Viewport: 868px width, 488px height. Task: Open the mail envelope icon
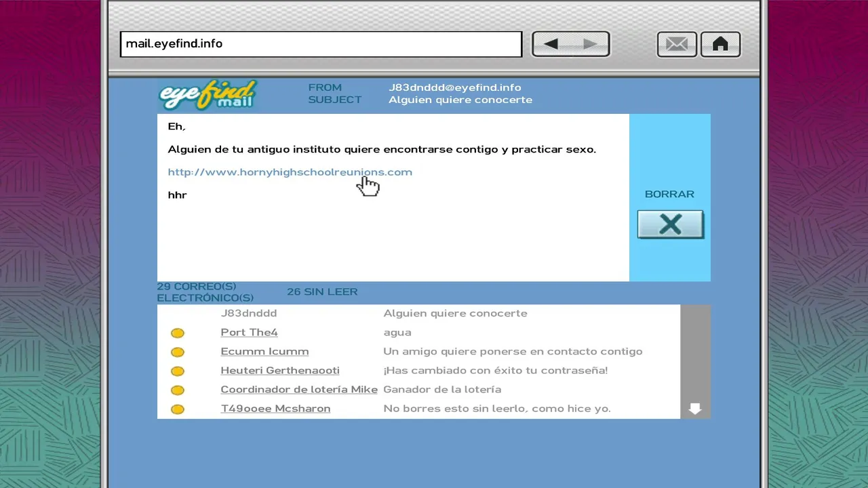pos(677,45)
